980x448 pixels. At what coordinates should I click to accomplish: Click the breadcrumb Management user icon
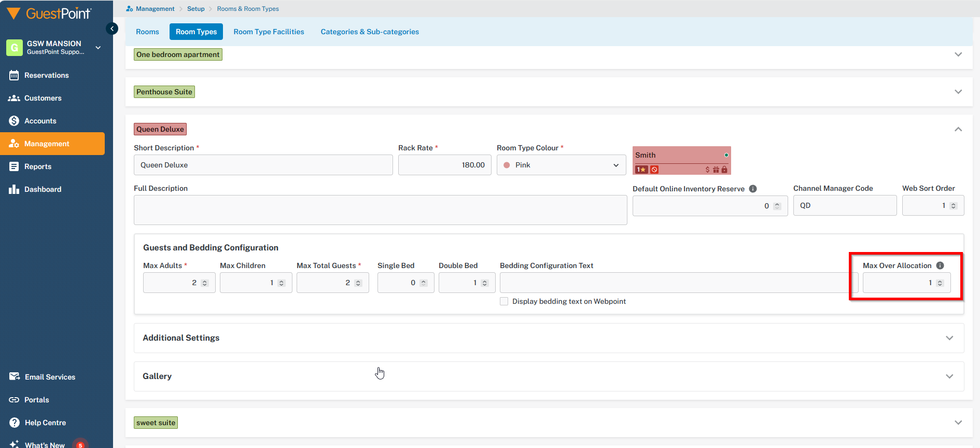130,9
